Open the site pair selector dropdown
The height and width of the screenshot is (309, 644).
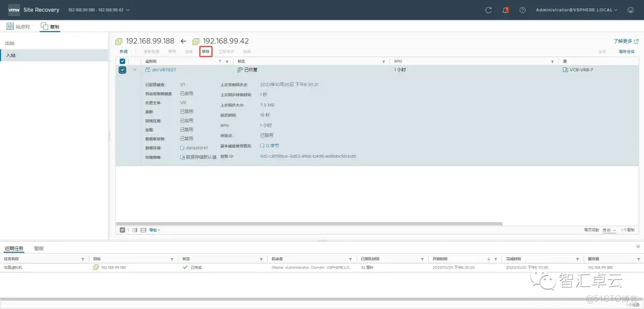[x=98, y=10]
